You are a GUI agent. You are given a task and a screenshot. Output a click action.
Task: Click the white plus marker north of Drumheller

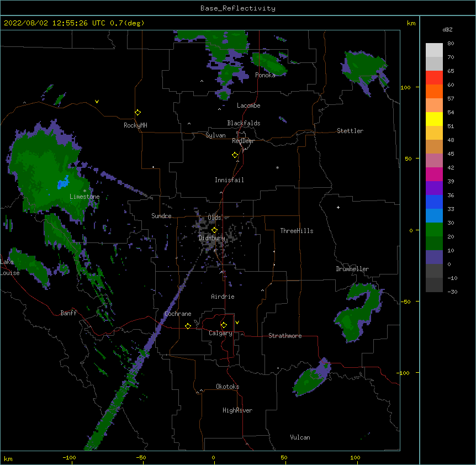point(338,207)
